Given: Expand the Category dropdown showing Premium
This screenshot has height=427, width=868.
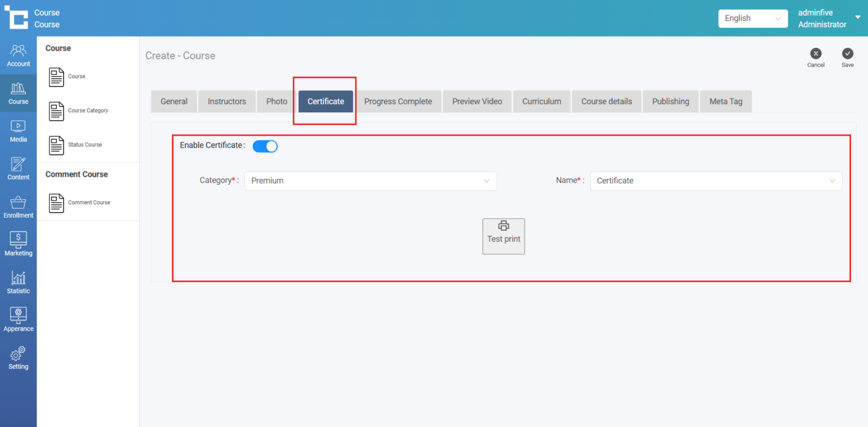Looking at the screenshot, I should coord(371,181).
